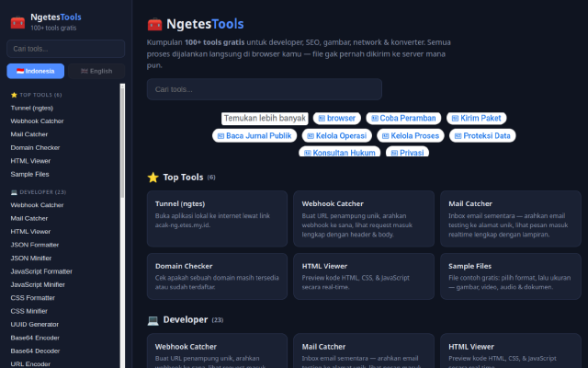This screenshot has height=368, width=588.
Task: Open the Konsultan Hukum chip
Action: click(339, 152)
